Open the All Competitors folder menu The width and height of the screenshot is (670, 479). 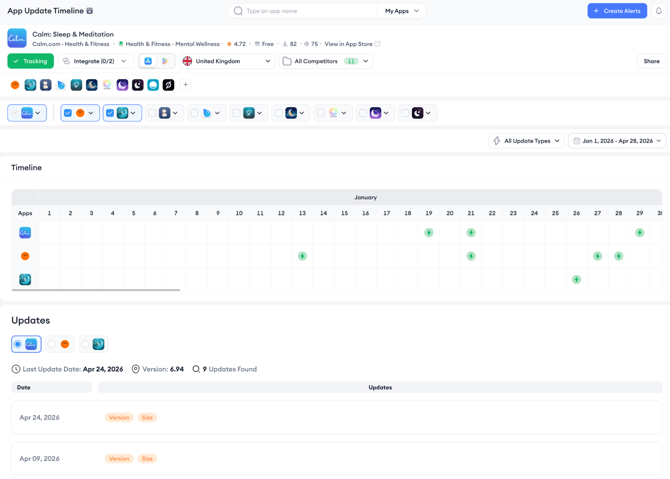[x=326, y=61]
